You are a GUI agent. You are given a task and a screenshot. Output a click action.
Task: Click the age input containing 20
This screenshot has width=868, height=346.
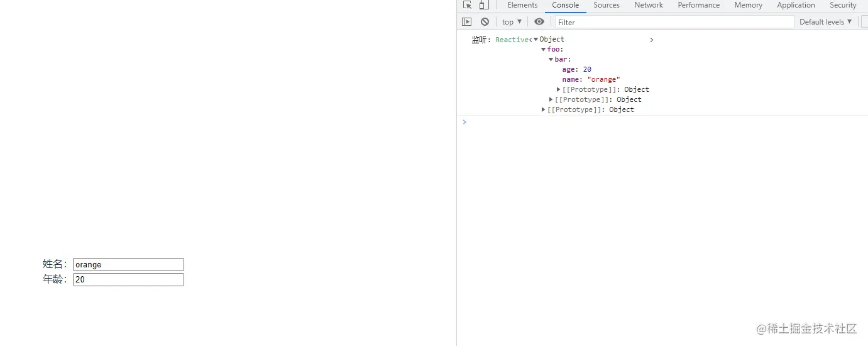pos(128,279)
